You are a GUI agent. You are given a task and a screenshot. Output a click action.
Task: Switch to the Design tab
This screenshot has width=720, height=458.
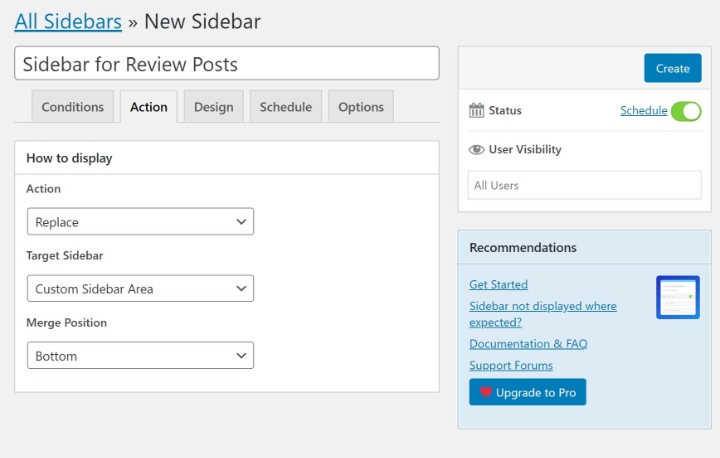pyautogui.click(x=214, y=107)
